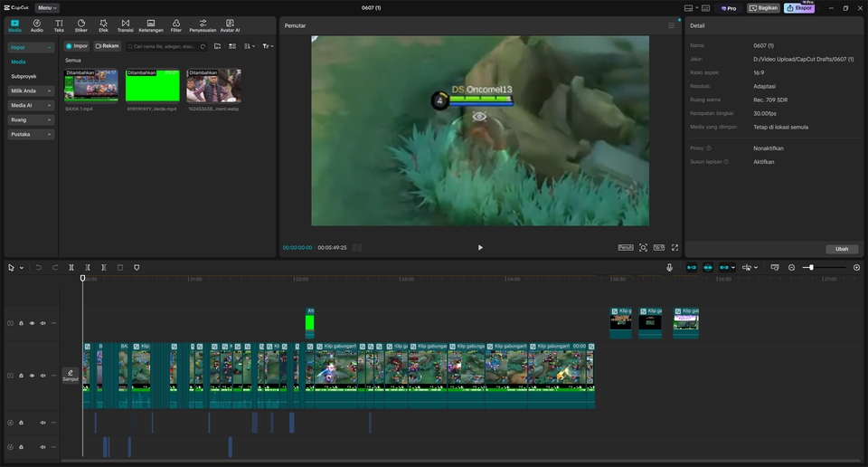868x467 pixels.
Task: Zoom in the timeline with plus icon
Action: pos(856,268)
